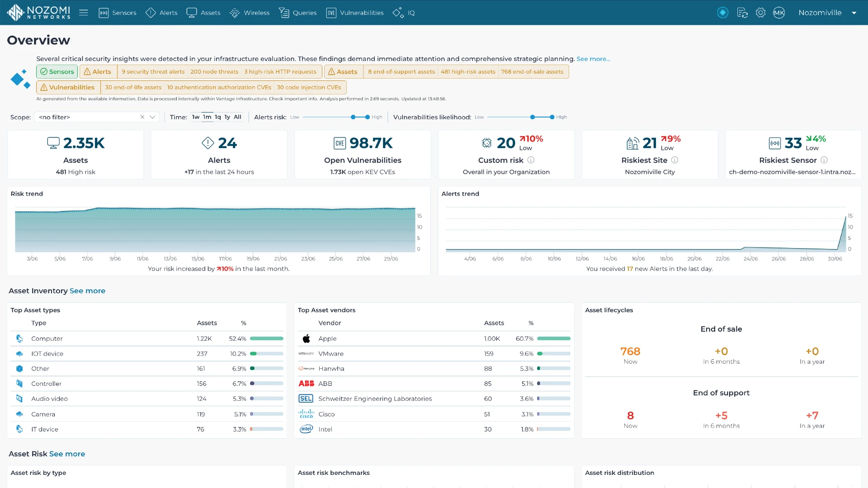This screenshot has width=868, height=488.
Task: Click the Computer asset type icon
Action: coord(19,338)
